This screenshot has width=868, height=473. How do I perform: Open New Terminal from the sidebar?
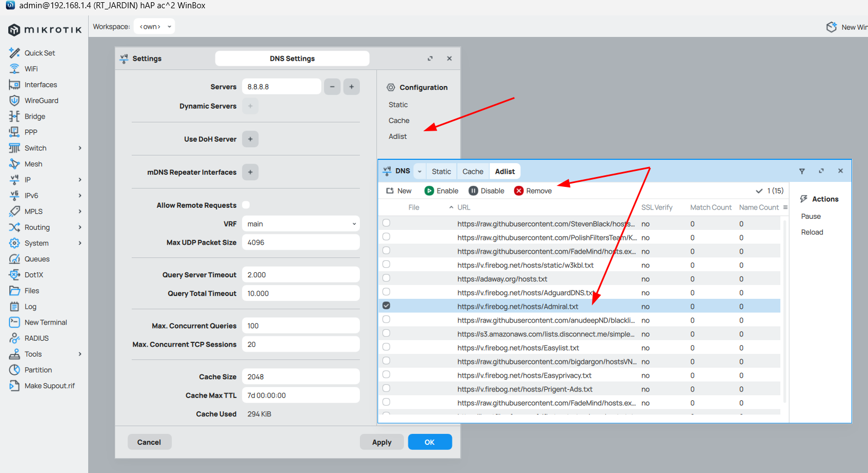point(45,322)
